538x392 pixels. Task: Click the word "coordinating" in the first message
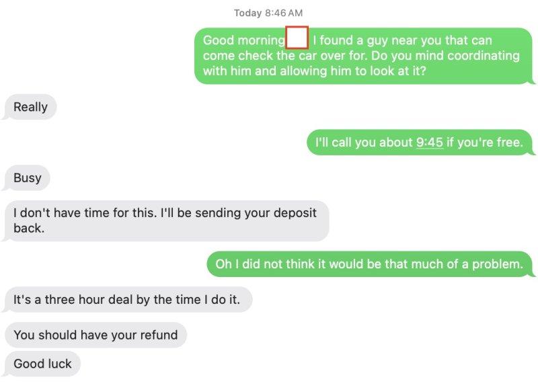click(x=482, y=56)
